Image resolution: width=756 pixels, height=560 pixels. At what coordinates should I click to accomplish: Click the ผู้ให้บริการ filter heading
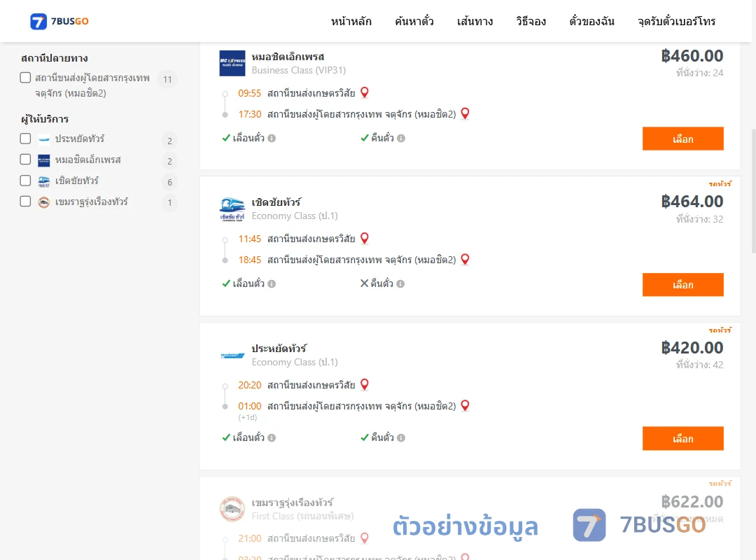45,119
